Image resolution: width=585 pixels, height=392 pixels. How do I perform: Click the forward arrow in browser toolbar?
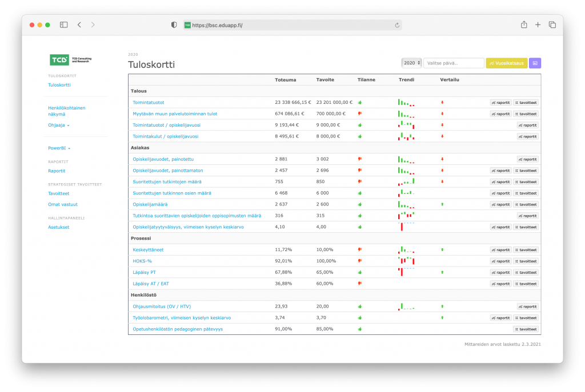[x=93, y=25]
